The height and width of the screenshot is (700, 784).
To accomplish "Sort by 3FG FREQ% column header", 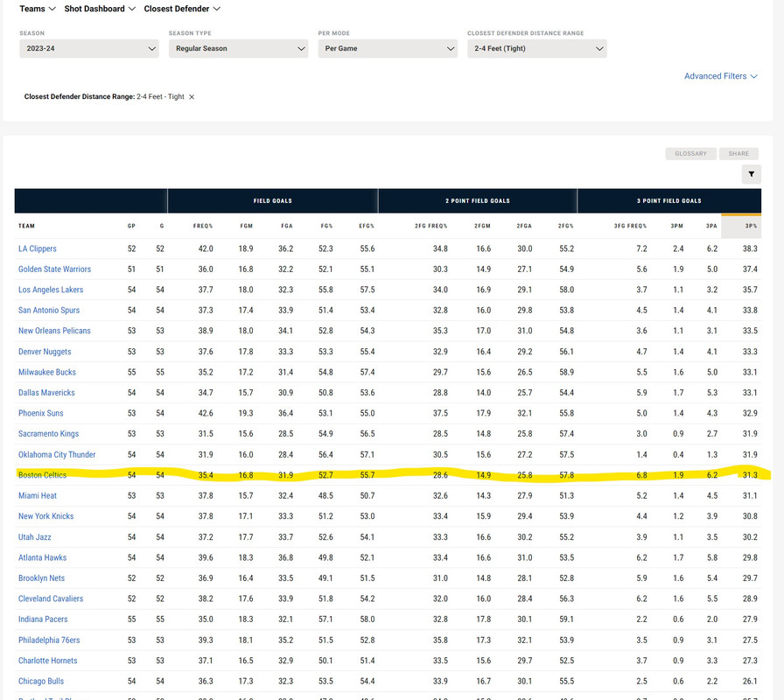I will point(631,226).
